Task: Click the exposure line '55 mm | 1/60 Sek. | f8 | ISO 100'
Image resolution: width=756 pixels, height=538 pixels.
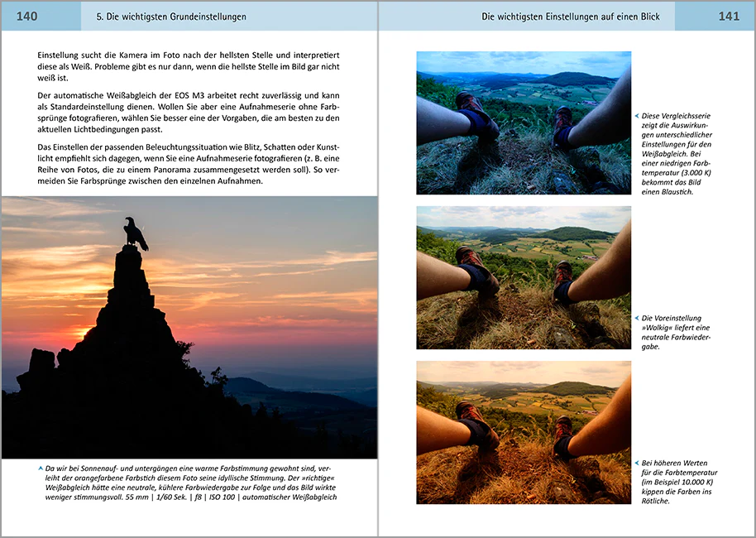Action: pos(180,497)
